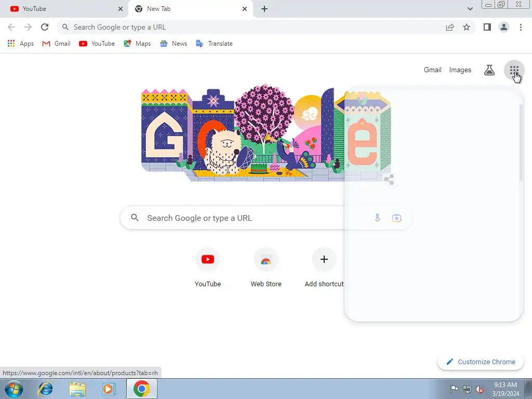Viewport: 532px width, 399px height.
Task: Open Windows Explorer from taskbar
Action: 77,389
